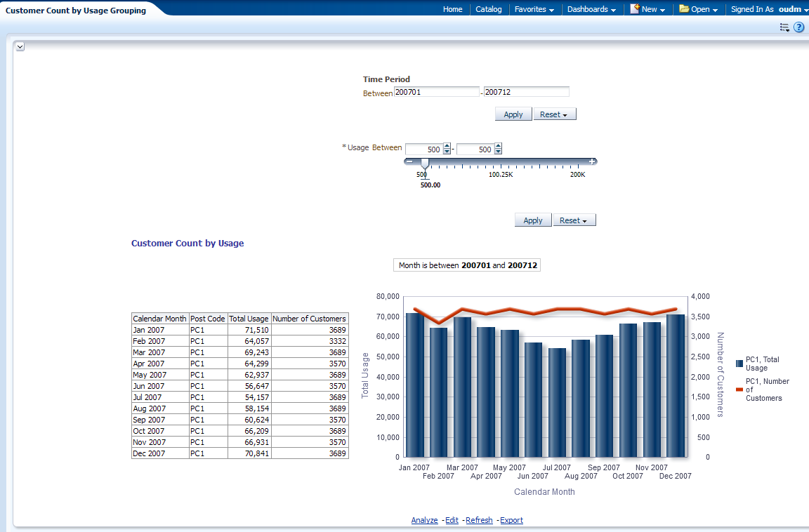Viewport: 809px width, 532px height.
Task: Open the Usage Reset dropdown
Action: tap(574, 220)
